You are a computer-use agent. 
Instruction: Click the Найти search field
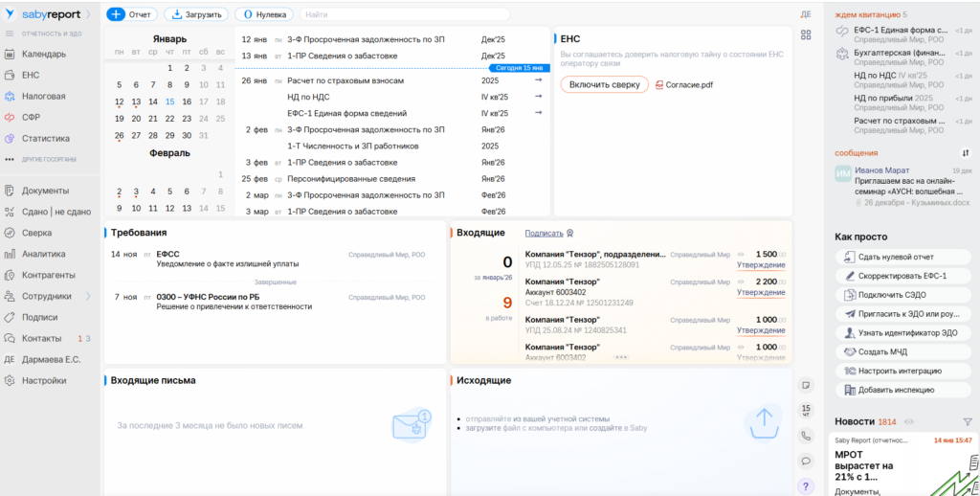tap(402, 14)
